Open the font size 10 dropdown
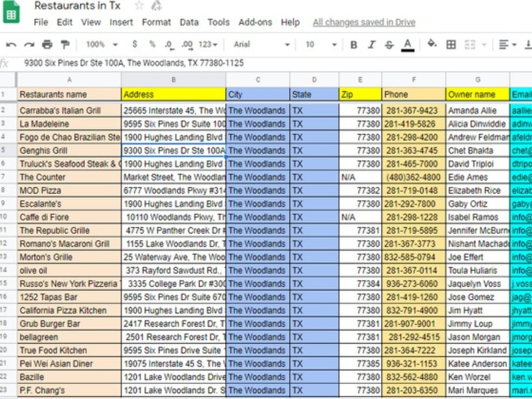The height and width of the screenshot is (399, 532). coord(321,45)
